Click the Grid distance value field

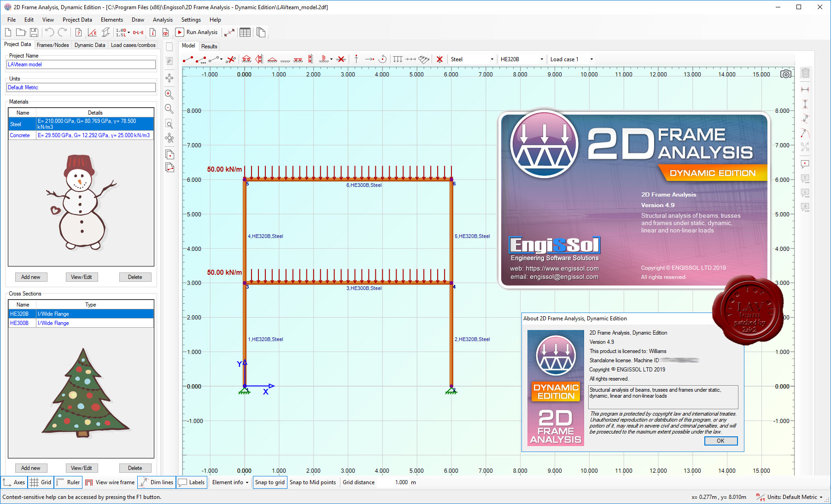click(x=393, y=482)
